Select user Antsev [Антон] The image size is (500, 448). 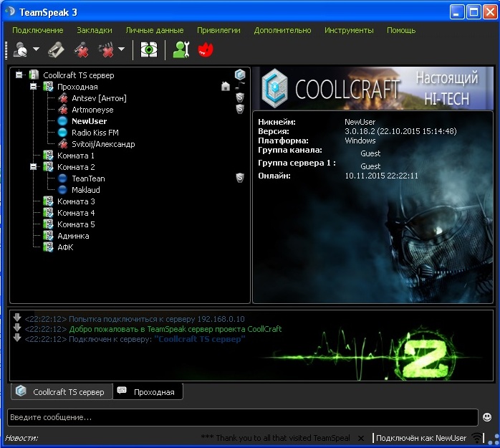[x=99, y=98]
